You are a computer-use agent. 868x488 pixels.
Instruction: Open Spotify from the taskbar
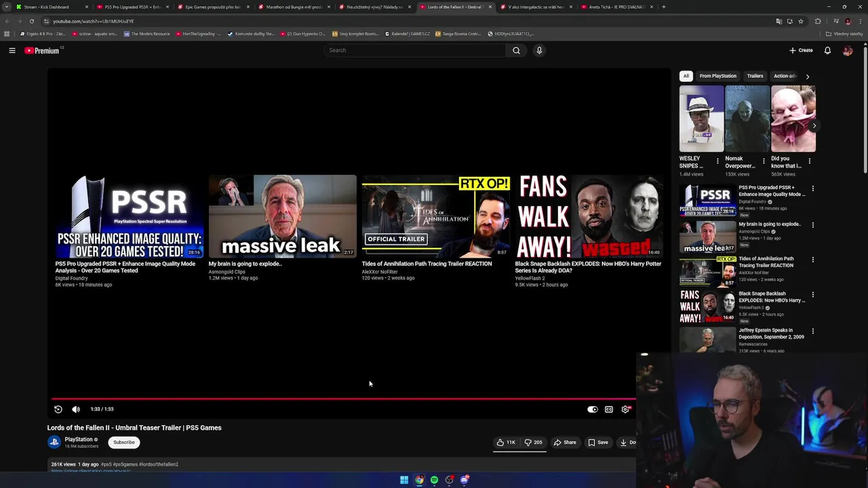click(434, 480)
